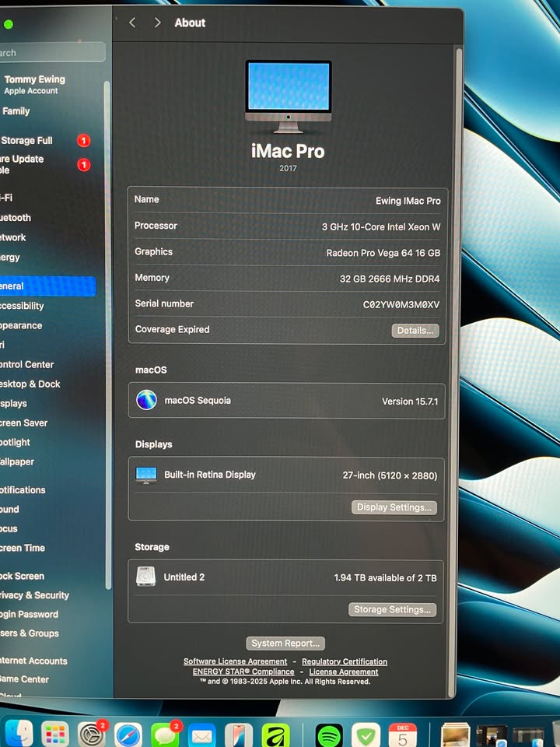Launch Spotify from the dock
Screen dimensions: 560x747
[329, 735]
